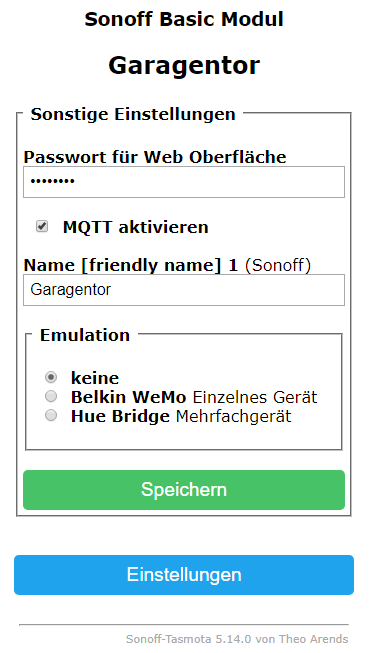The width and height of the screenshot is (379, 653).
Task: Click the 'Name [friendly name] 1' label
Action: pyautogui.click(x=130, y=265)
